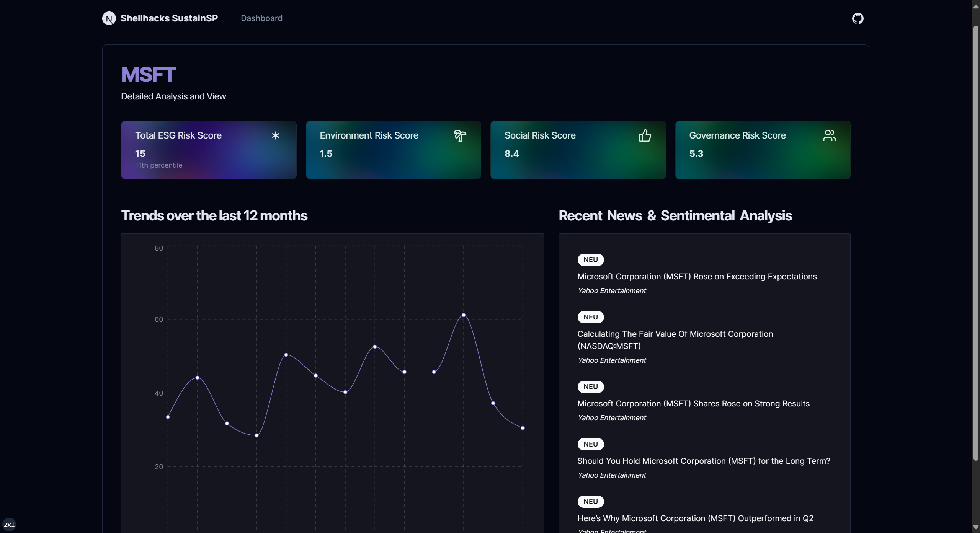Click the thumbs-up Social Risk icon

[x=645, y=135]
